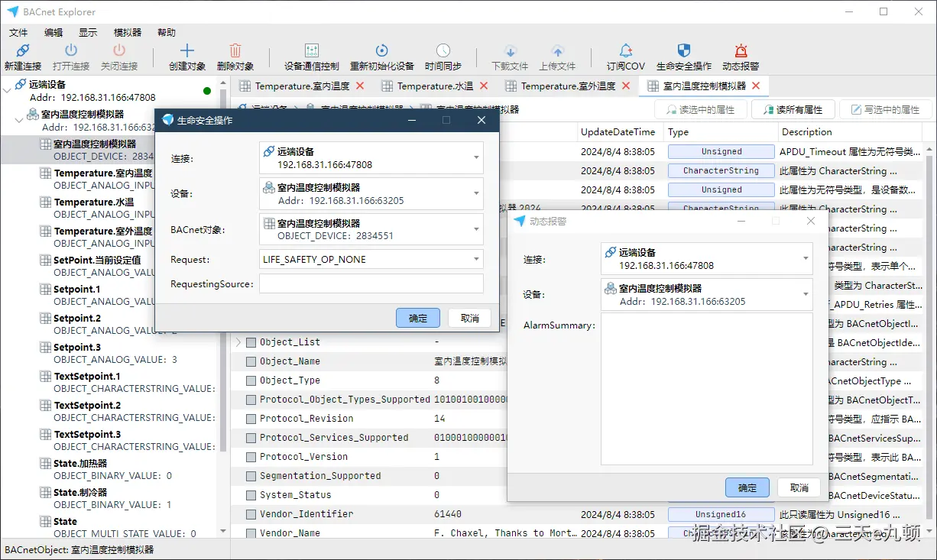Click the 生命安全操作 shield toolbar icon

pyautogui.click(x=684, y=50)
